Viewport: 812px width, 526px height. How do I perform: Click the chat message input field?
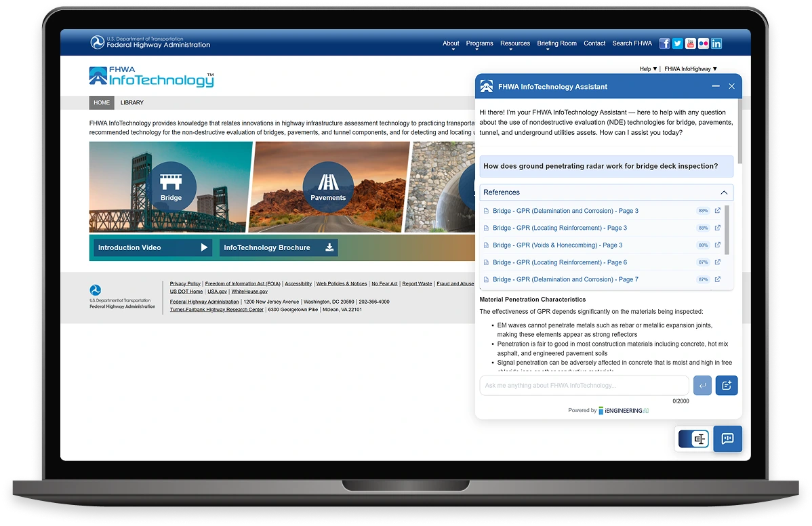pyautogui.click(x=584, y=386)
